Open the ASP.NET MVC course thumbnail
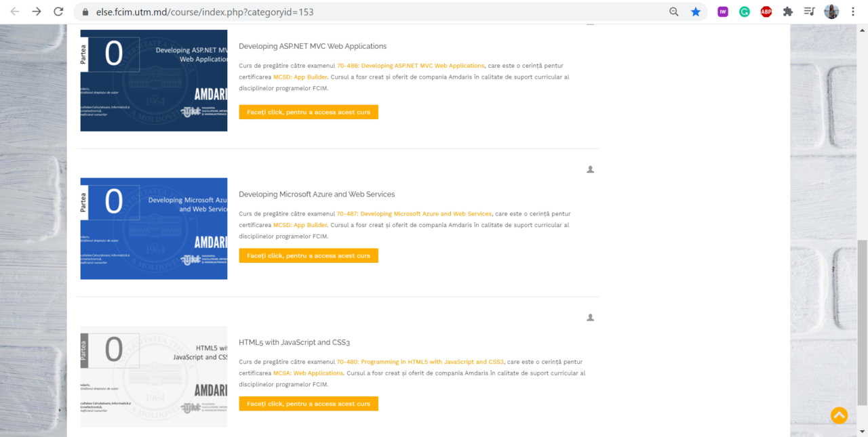 pos(154,81)
